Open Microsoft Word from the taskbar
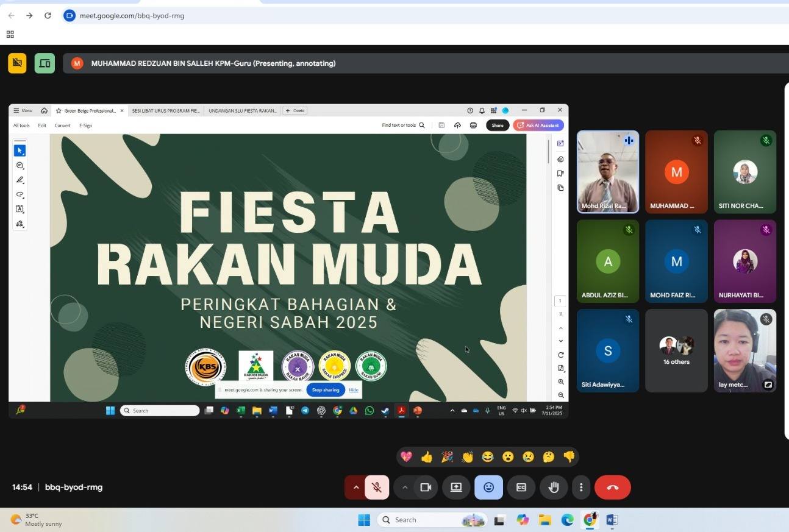This screenshot has width=789, height=532. tap(612, 520)
